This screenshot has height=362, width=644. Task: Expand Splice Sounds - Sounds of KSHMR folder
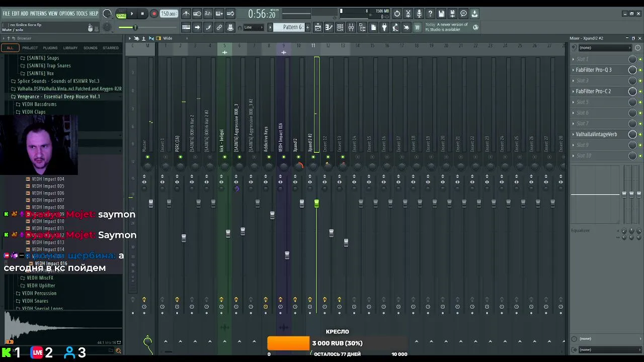[58, 81]
